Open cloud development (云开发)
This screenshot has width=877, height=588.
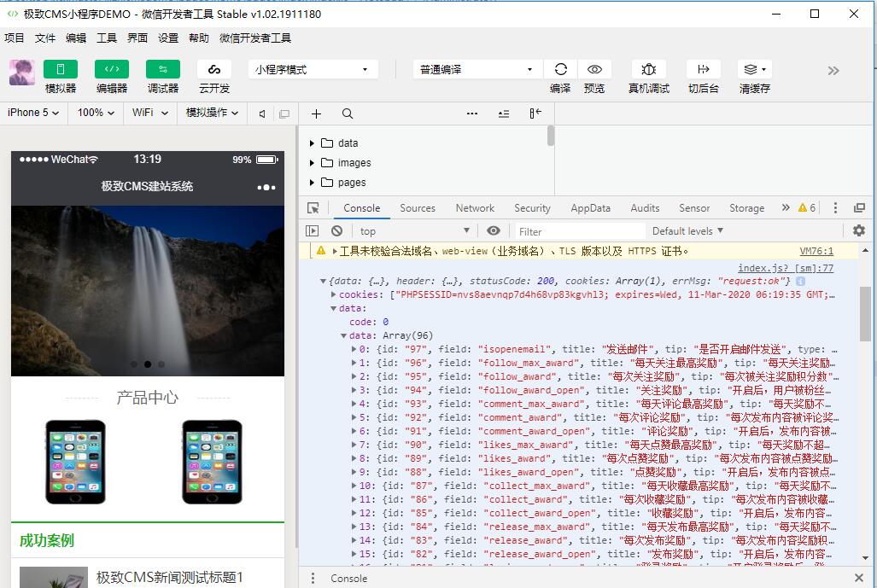214,69
